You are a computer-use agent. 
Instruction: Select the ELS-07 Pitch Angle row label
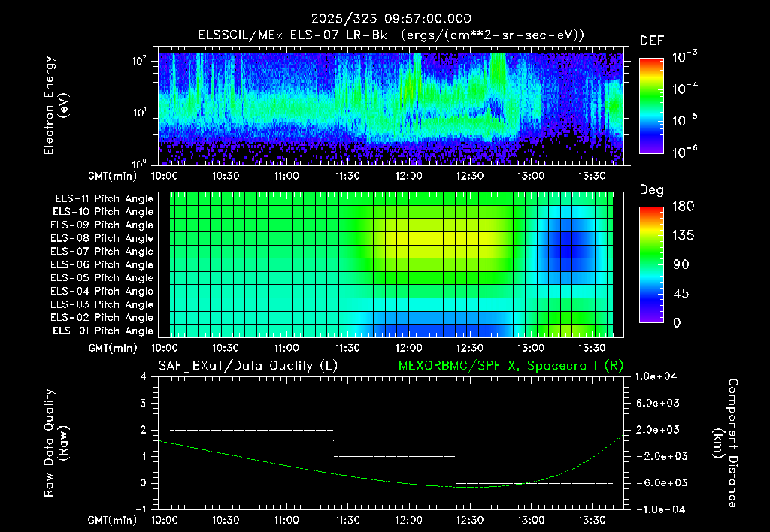102,251
